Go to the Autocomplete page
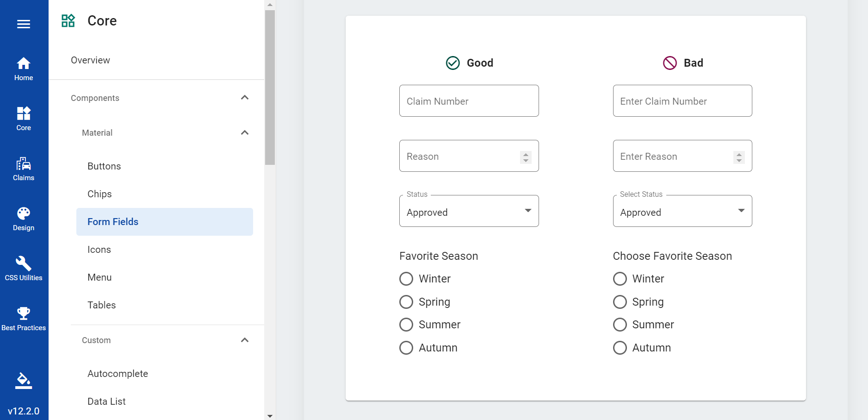 click(118, 374)
